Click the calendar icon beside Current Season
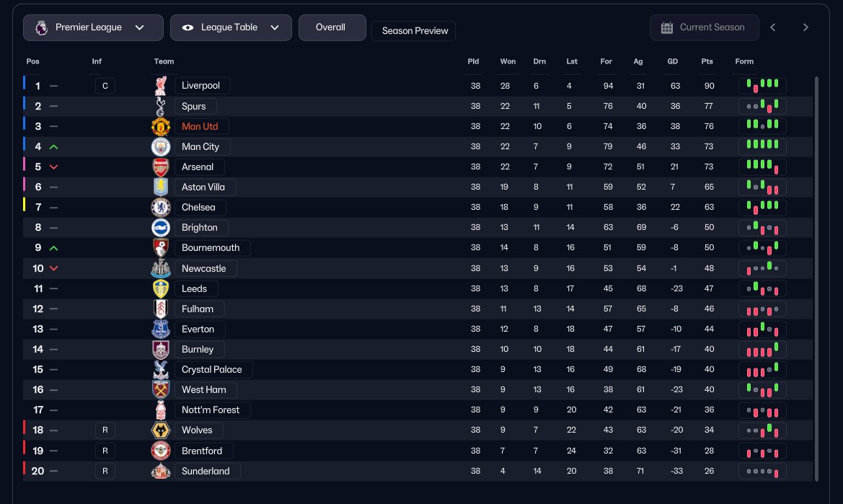843x504 pixels. [666, 27]
